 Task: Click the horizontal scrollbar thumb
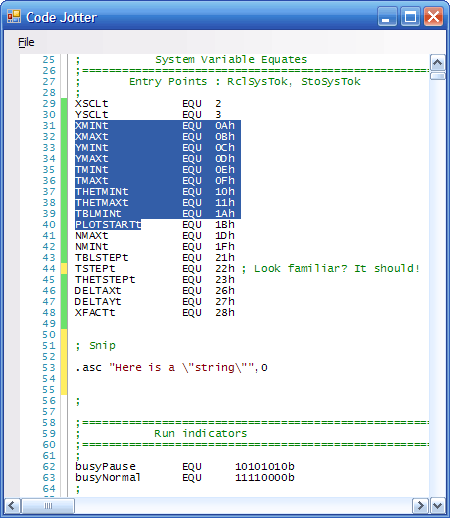point(48,506)
